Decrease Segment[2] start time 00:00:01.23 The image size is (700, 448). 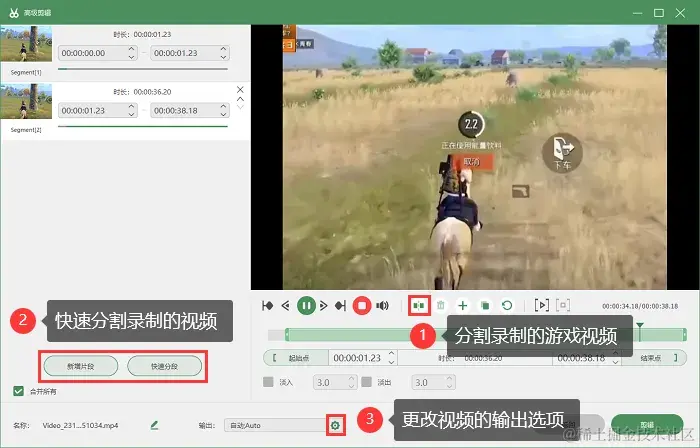131,114
